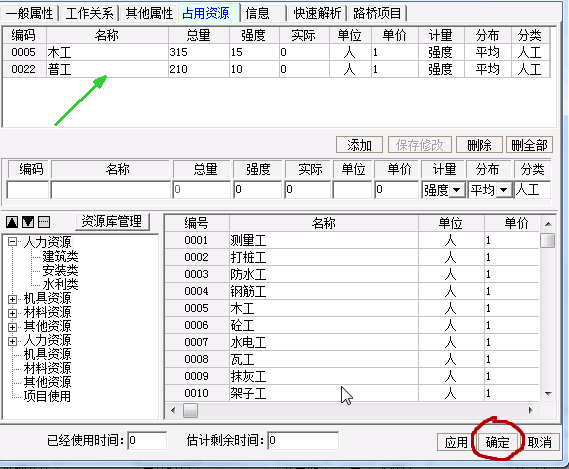Expand the 其他资源 tree node
Screen dimensions: 569x469
(12, 327)
